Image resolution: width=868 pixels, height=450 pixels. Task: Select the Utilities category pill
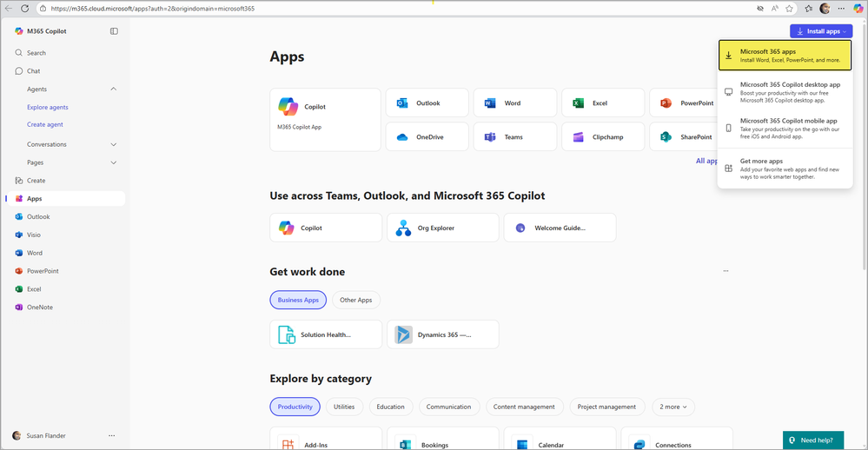(x=344, y=407)
